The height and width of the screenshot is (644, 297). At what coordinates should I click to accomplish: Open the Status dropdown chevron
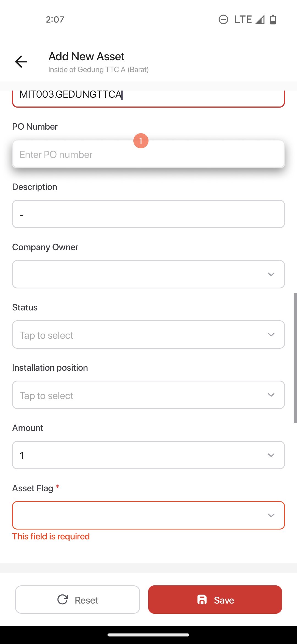[271, 335]
